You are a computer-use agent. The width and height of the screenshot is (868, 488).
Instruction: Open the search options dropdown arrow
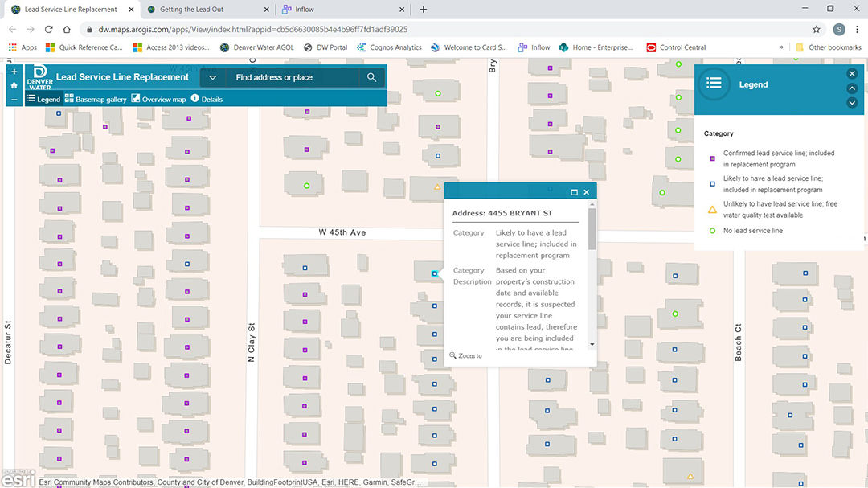click(212, 77)
